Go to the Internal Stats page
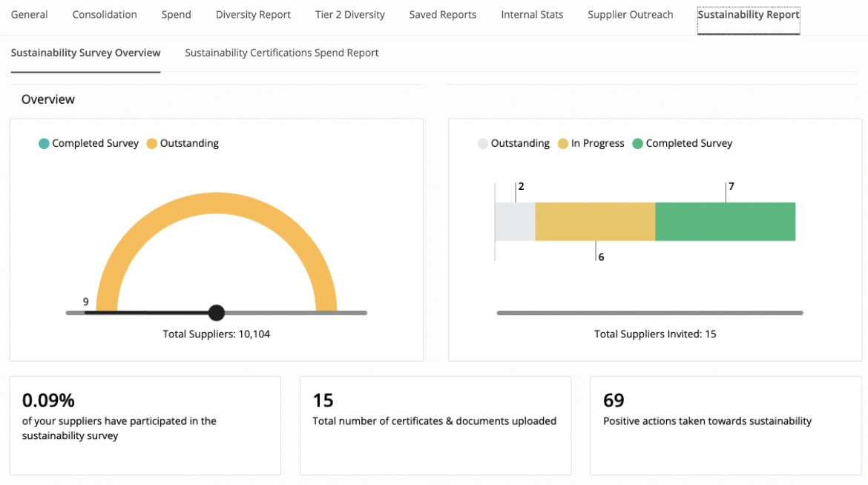This screenshot has height=485, width=868. tap(532, 14)
